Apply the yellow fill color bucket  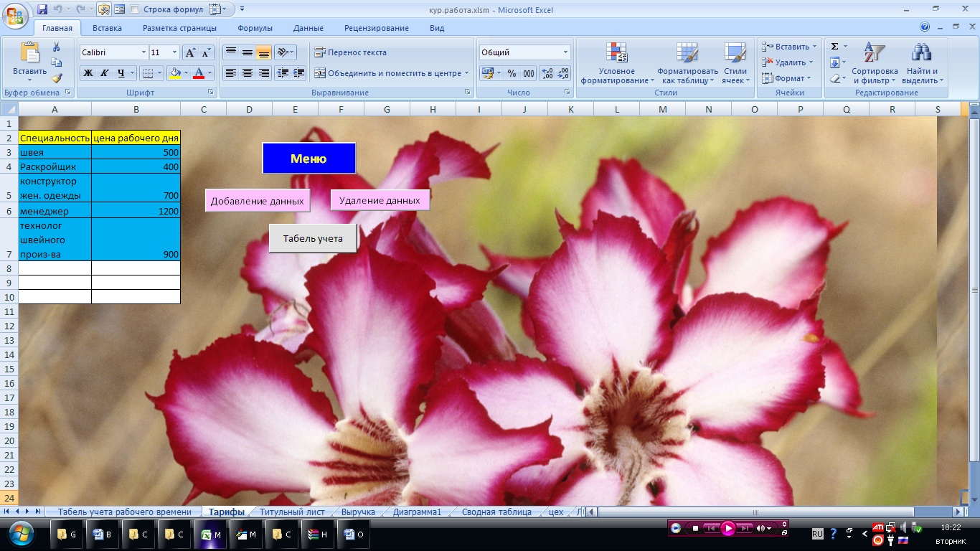tap(174, 73)
